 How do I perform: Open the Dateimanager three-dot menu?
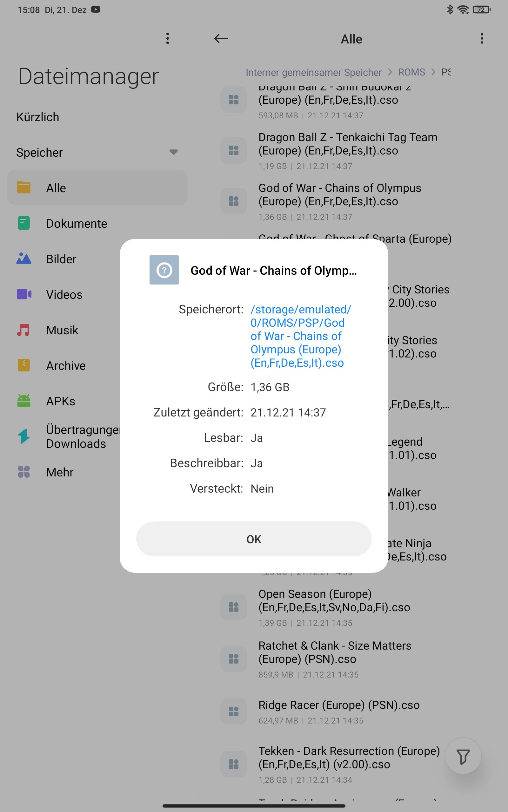tap(168, 39)
